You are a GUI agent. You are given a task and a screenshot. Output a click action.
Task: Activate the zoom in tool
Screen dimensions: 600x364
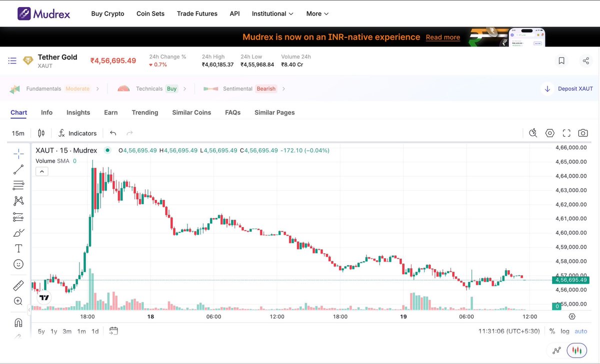coord(18,301)
